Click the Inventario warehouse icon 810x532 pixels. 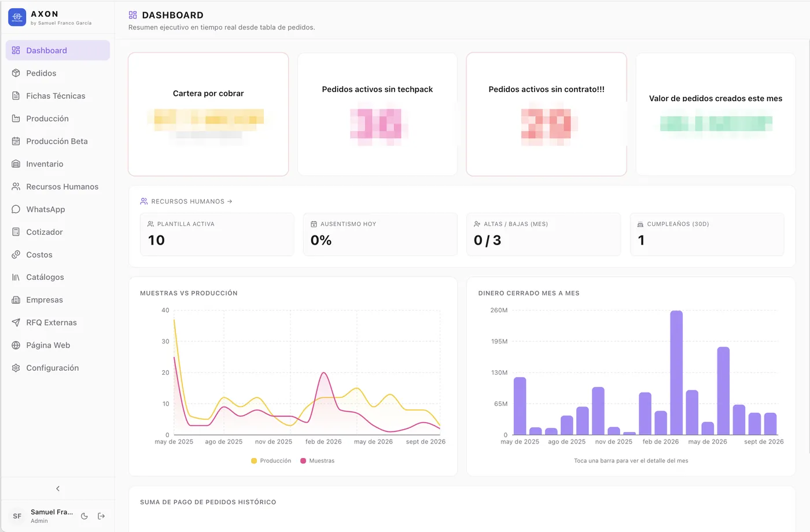[x=16, y=164]
